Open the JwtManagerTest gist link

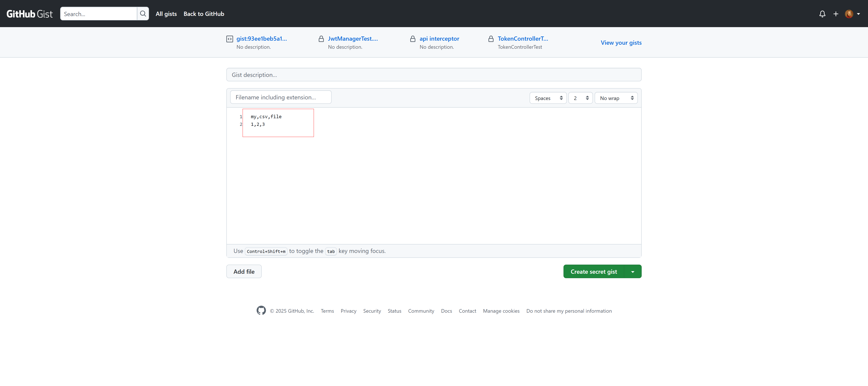[x=352, y=39]
